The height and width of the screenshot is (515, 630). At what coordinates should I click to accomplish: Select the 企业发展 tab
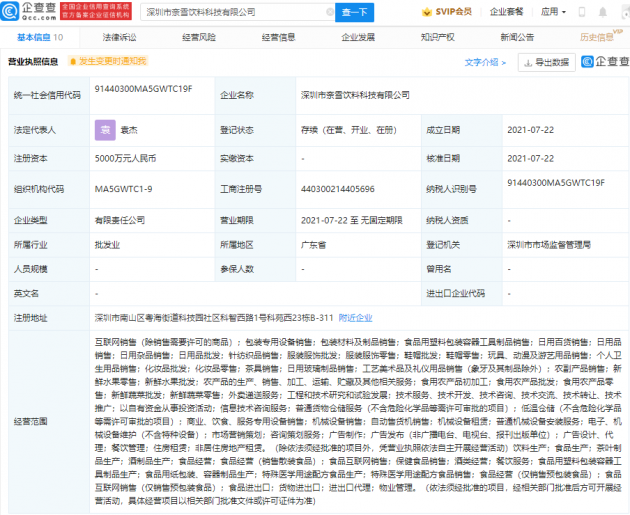(x=357, y=37)
